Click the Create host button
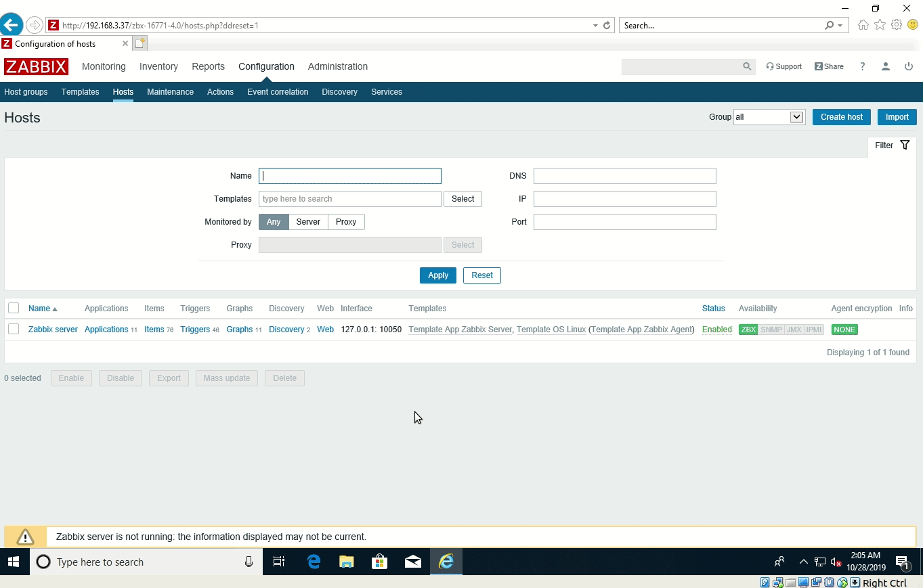923x588 pixels. (x=842, y=117)
